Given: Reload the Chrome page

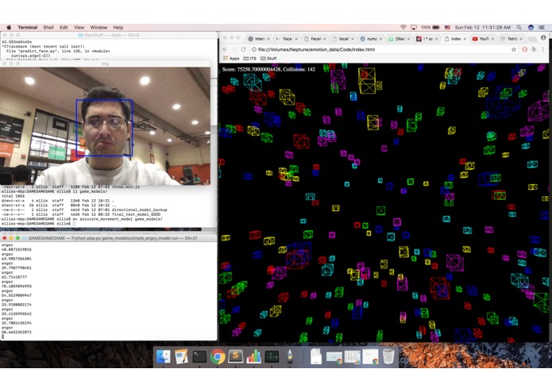Looking at the screenshot, I should 243,49.
